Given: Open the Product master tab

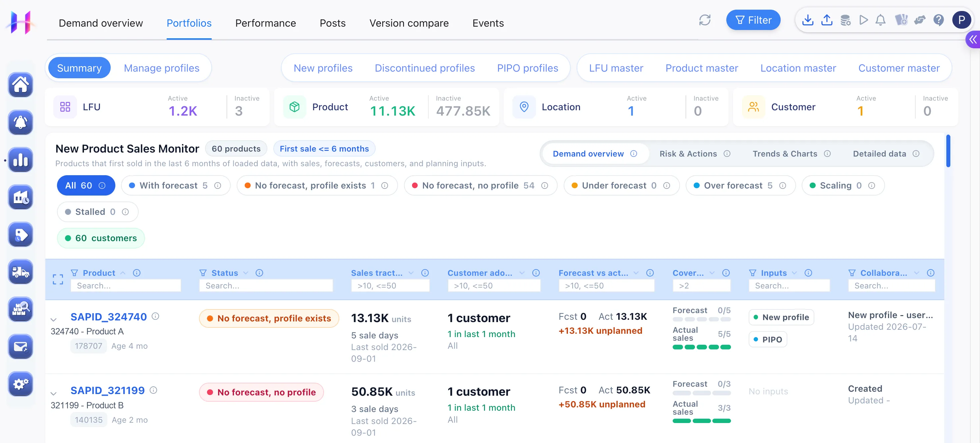Looking at the screenshot, I should point(702,68).
